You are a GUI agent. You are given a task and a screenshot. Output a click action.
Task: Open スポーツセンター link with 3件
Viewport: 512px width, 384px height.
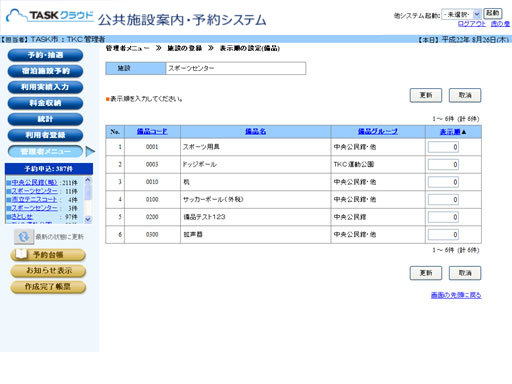pyautogui.click(x=34, y=208)
